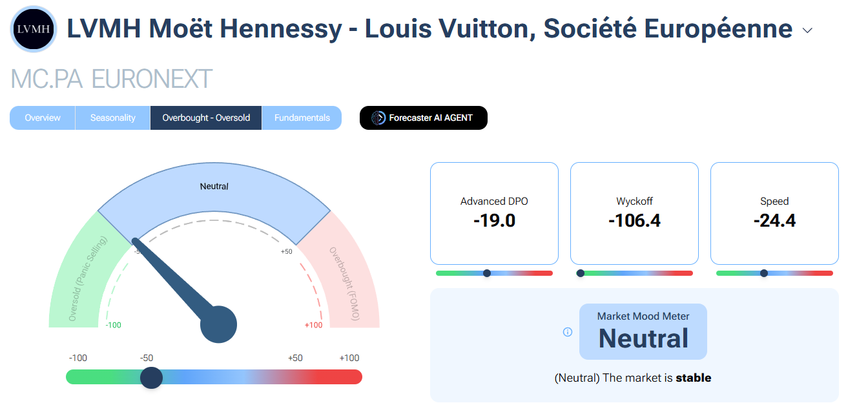Launch the Forecaster AI AGENT button
868x414 pixels.
coord(424,118)
